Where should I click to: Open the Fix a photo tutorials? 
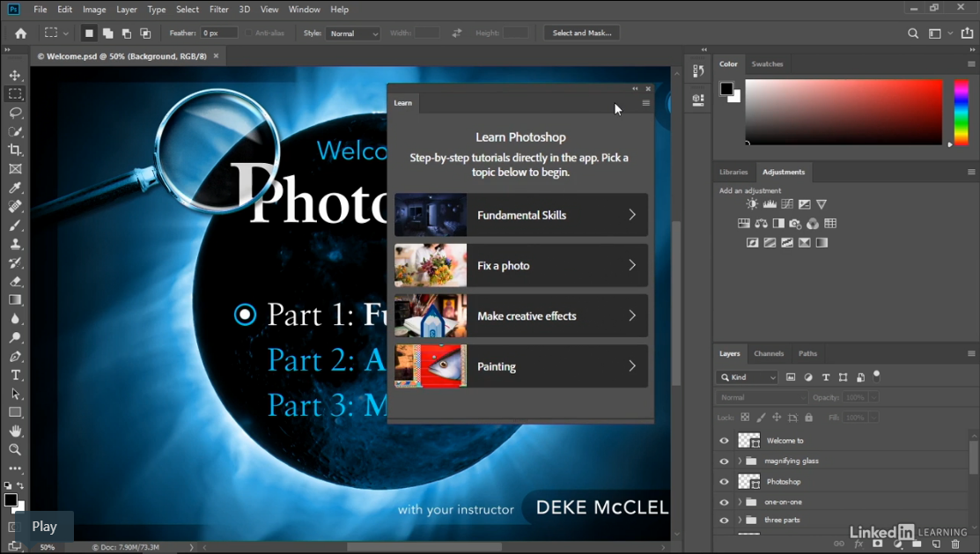point(521,266)
